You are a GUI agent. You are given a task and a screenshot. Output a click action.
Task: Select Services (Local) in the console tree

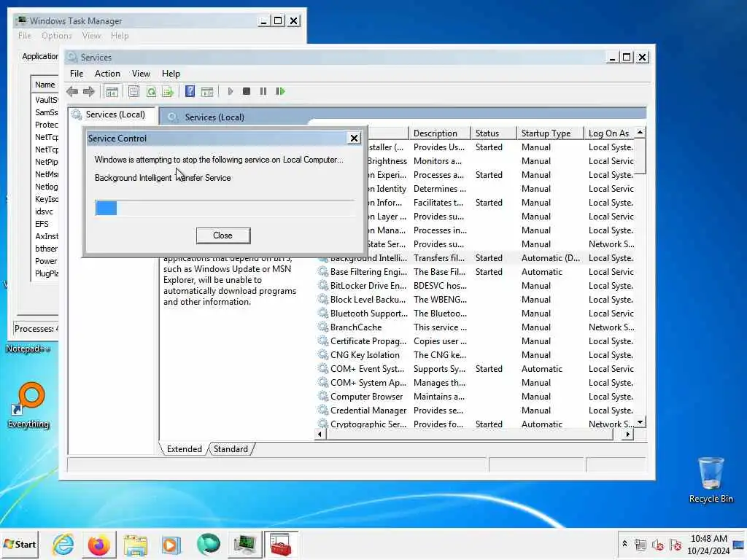tap(115, 114)
